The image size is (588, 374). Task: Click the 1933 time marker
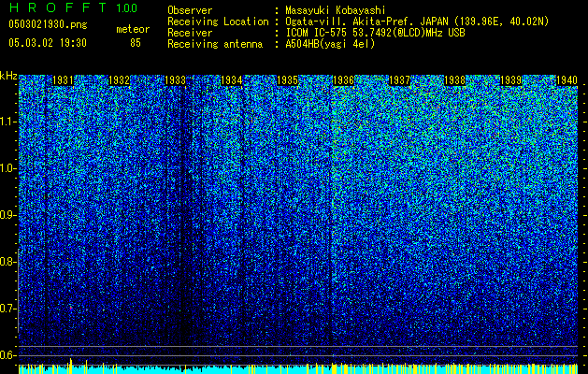pyautogui.click(x=175, y=80)
